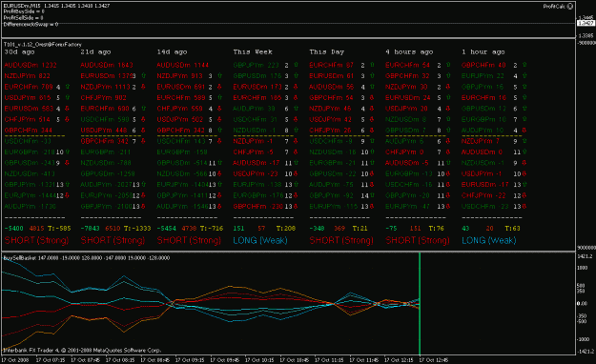Image resolution: width=596 pixels, height=364 pixels.
Task: Click the down arrow beside EURJPYm -1444
Action: (x=68, y=195)
